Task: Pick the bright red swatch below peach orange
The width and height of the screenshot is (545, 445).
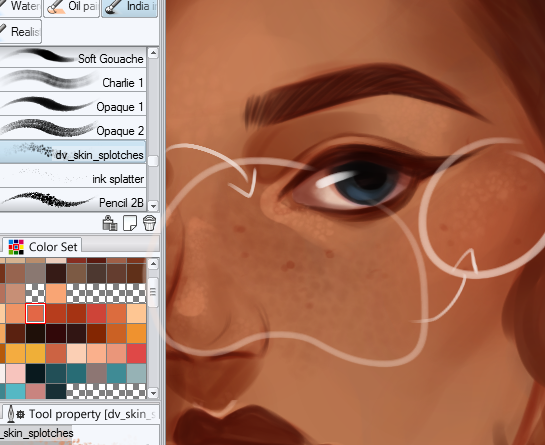Action: (136, 353)
